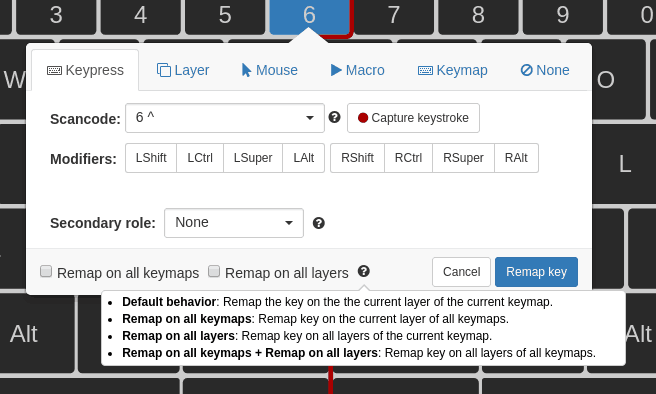Viewport: 656px width, 394px height.
Task: Select the 8 key on keyboard
Action: click(478, 16)
